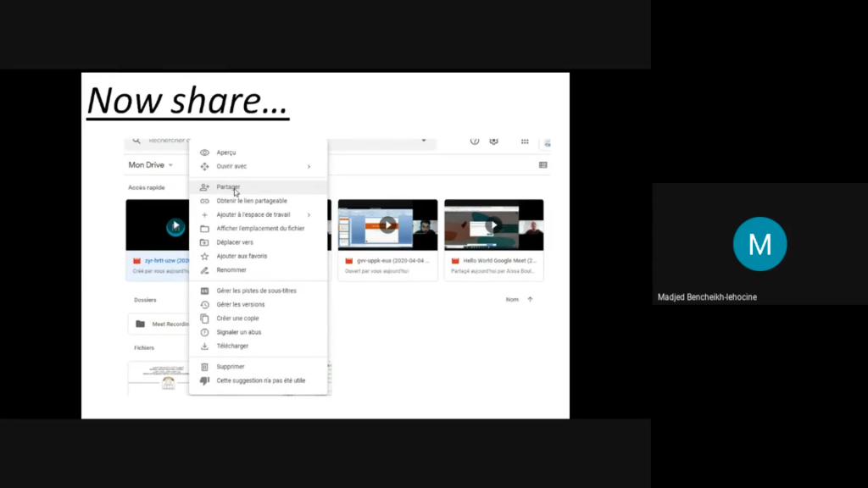This screenshot has height=488, width=868.
Task: Open the search options dropdown arrow
Action: (424, 141)
